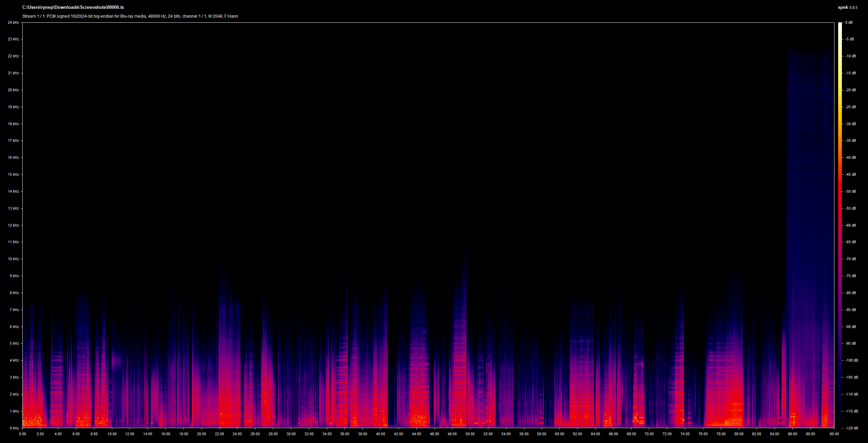Click the -120 dB bottom of color scale

click(851, 428)
